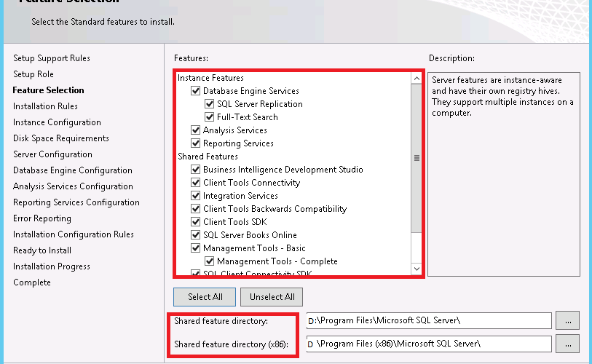The image size is (592, 364).
Task: Uncheck Client Tools Backwards Compatibility
Action: [196, 208]
